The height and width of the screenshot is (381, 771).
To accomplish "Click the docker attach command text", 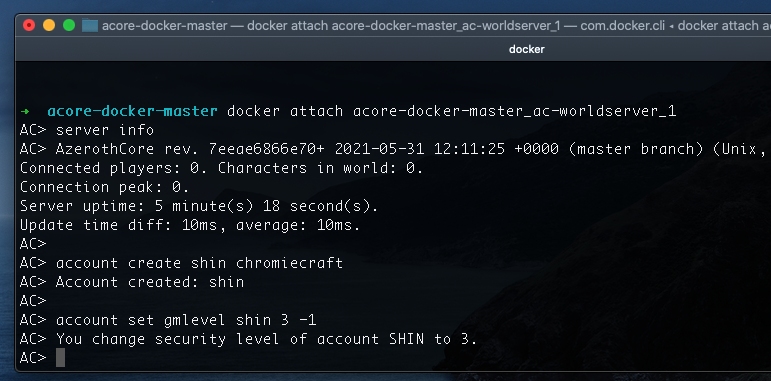I will (451, 111).
